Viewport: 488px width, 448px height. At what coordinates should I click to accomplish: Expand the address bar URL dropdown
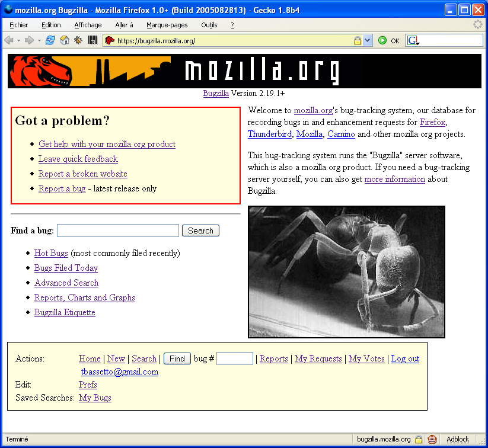click(x=368, y=40)
